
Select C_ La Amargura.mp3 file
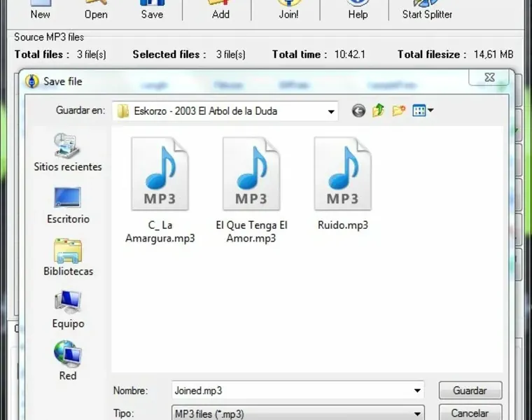[x=160, y=190]
